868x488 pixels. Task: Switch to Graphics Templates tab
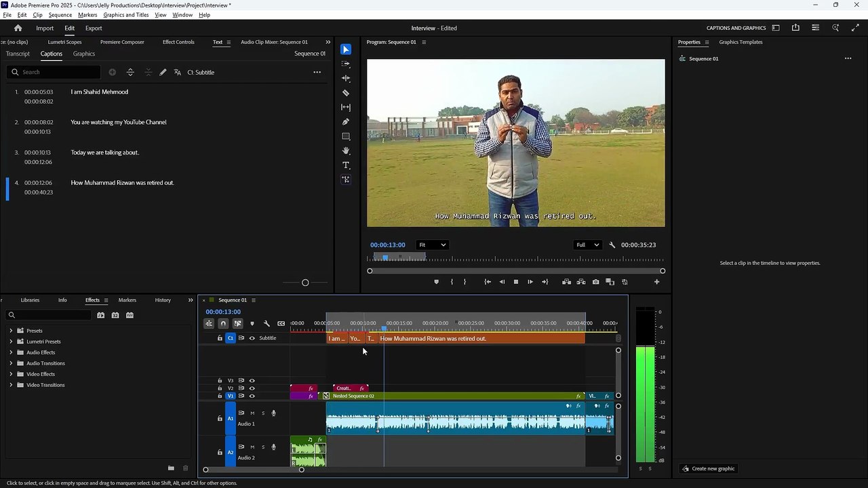741,42
